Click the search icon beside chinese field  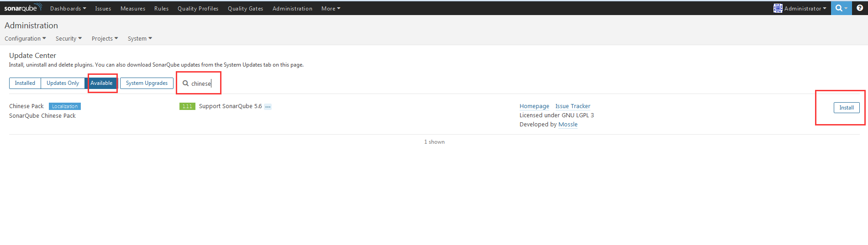185,83
